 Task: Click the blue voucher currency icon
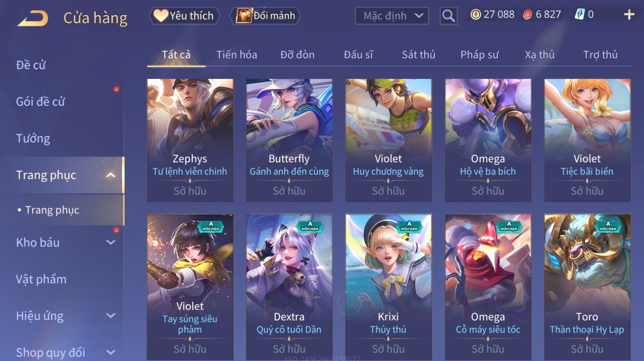click(580, 15)
